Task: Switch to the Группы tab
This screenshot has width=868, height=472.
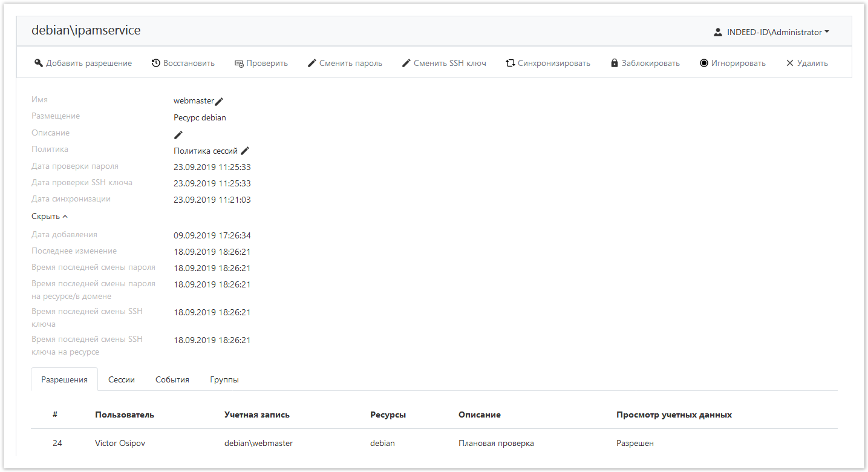Action: coord(224,379)
